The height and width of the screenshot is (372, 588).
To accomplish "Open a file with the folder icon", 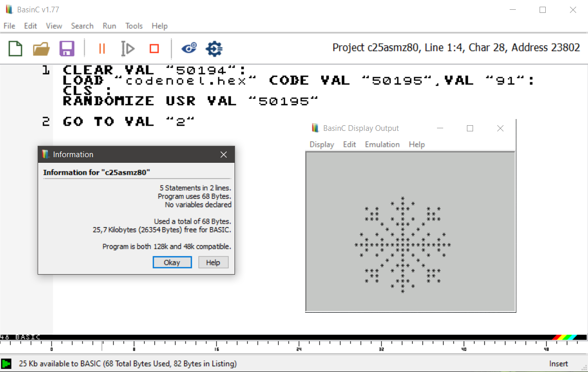I will 41,48.
